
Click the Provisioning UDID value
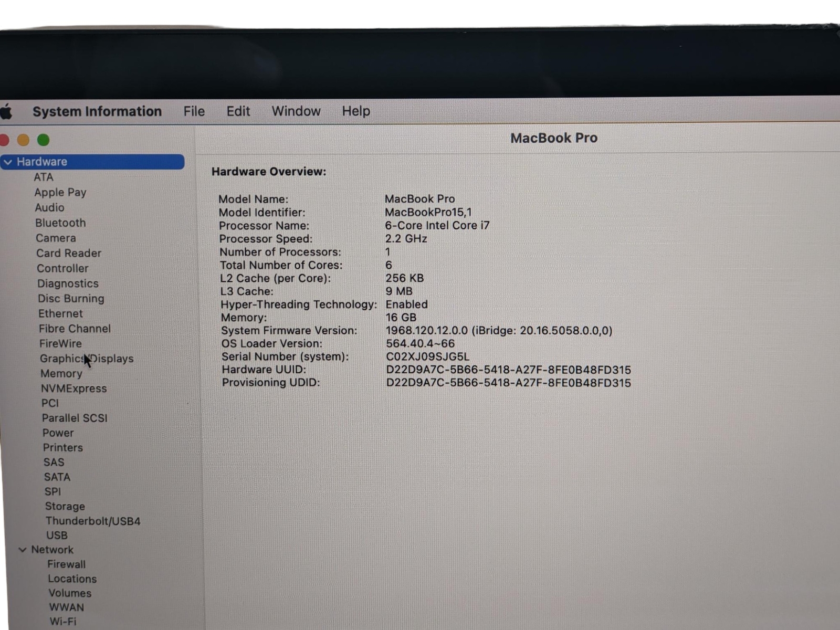(x=508, y=383)
